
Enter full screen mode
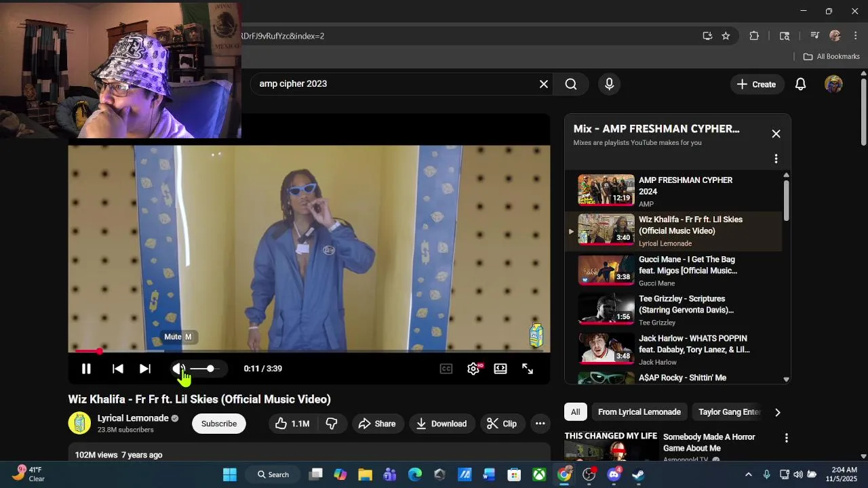tap(528, 369)
